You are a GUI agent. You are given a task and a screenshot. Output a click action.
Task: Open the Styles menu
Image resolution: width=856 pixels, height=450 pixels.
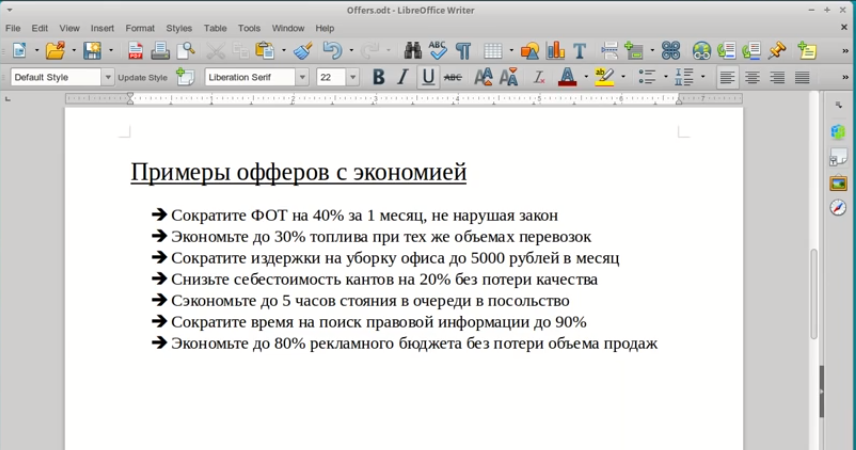coord(179,28)
